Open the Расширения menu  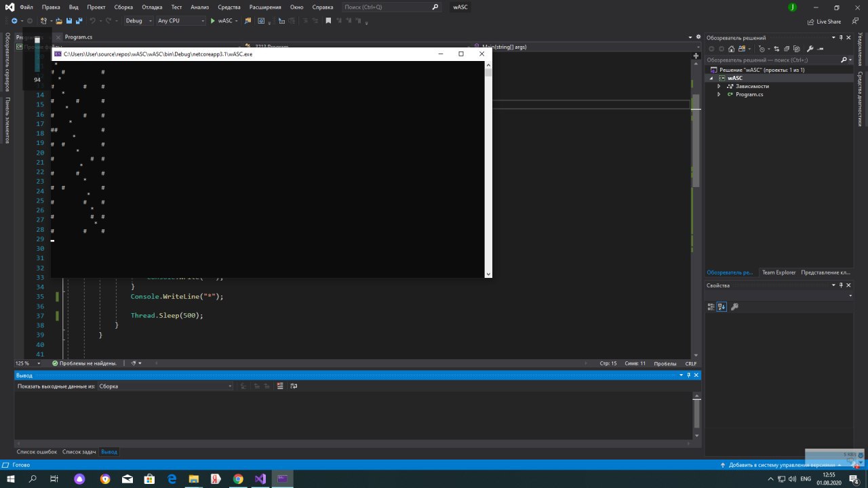pos(265,7)
